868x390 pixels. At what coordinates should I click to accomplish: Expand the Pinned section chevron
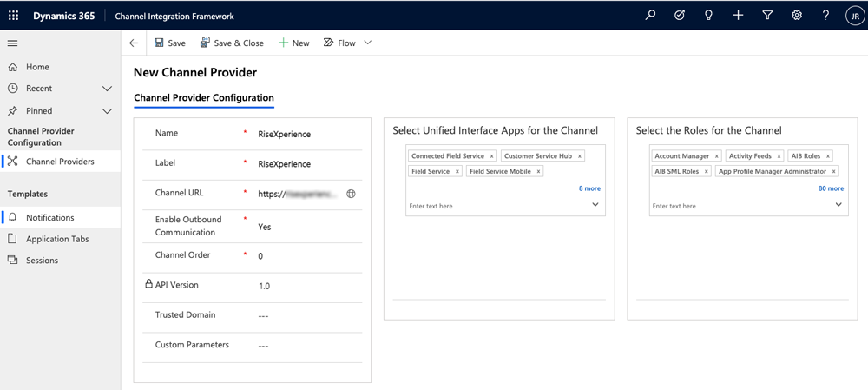pyautogui.click(x=108, y=111)
